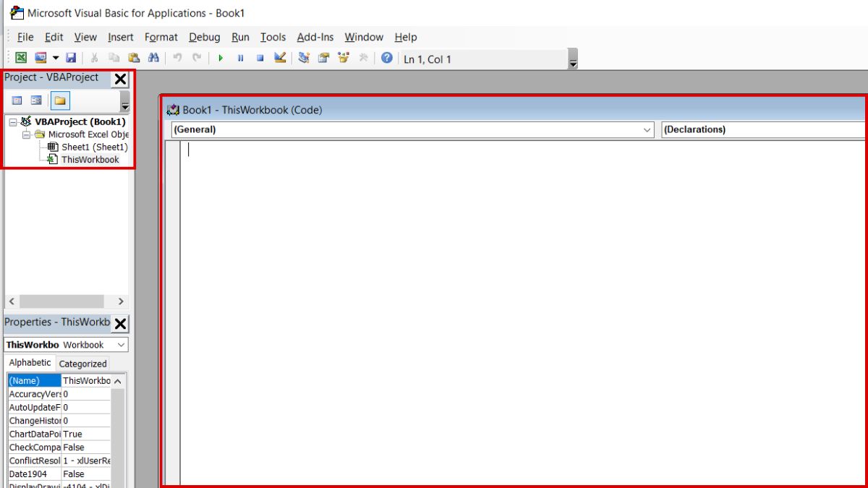The width and height of the screenshot is (868, 488).
Task: Select the AccuracyVersion property row
Action: 59,394
